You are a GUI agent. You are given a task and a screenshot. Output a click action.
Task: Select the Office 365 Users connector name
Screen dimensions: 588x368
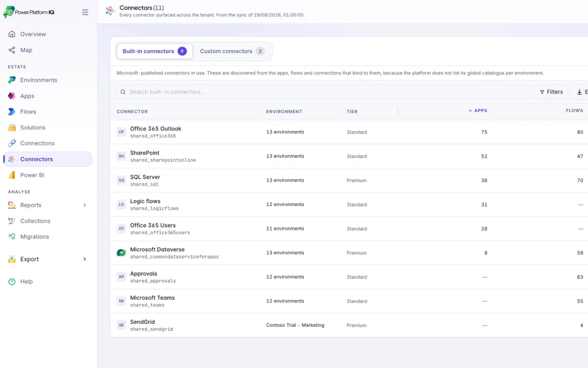[x=153, y=225]
